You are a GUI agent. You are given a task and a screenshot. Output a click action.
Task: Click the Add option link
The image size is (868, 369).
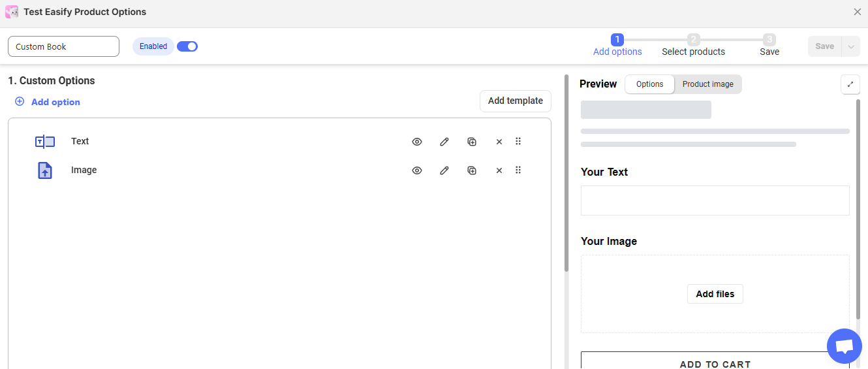[x=48, y=102]
